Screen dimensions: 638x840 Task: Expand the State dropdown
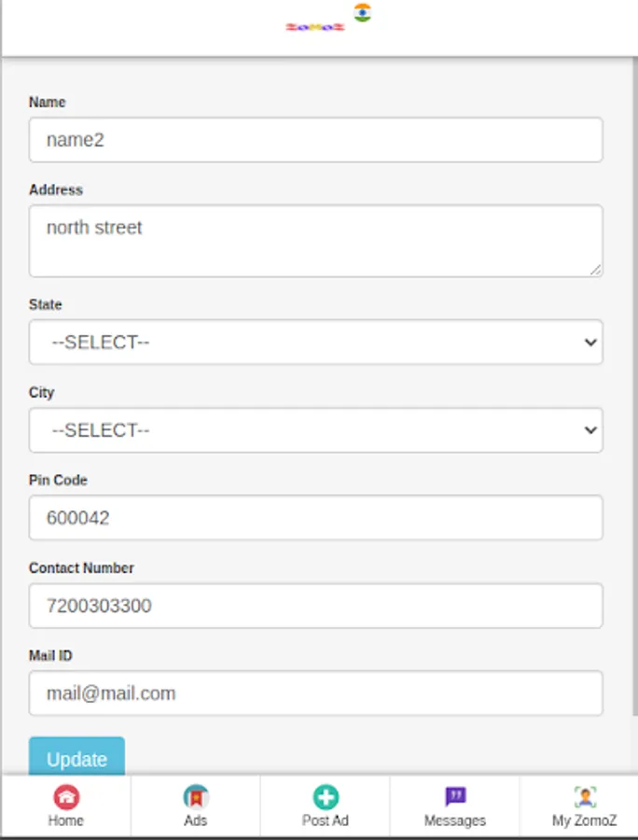click(315, 343)
